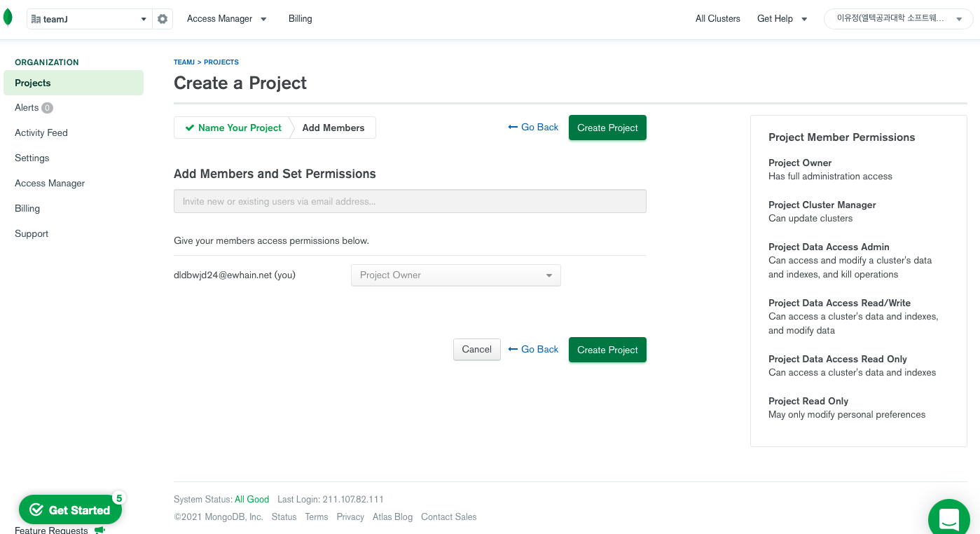Image resolution: width=980 pixels, height=534 pixels.
Task: Open the user account dropdown
Action: click(898, 19)
